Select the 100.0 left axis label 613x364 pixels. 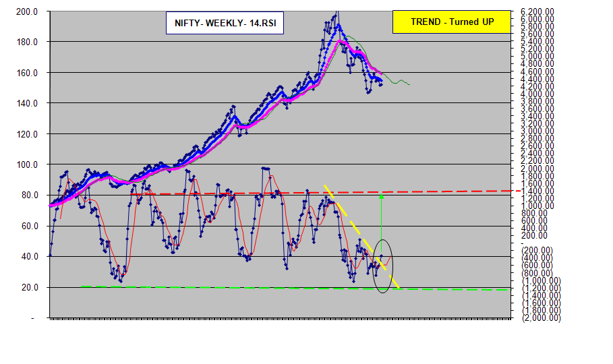coord(27,164)
